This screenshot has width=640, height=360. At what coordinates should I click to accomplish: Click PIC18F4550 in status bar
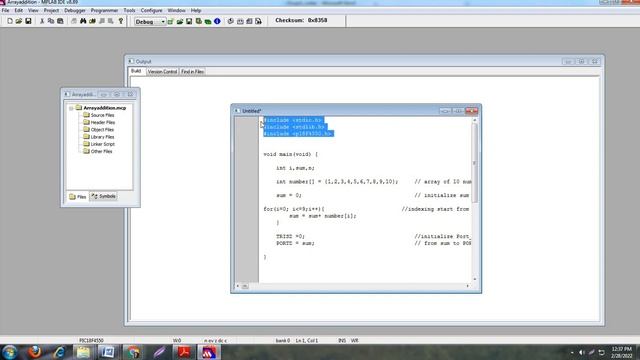click(91, 340)
